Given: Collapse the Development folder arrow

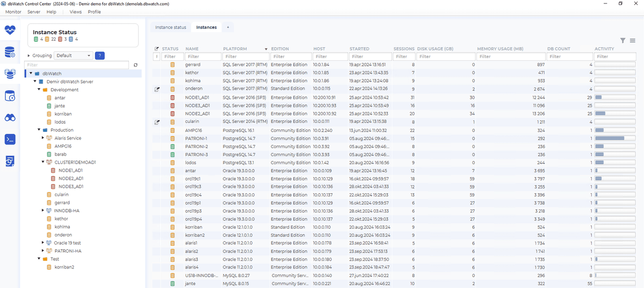Looking at the screenshot, I should pos(39,90).
